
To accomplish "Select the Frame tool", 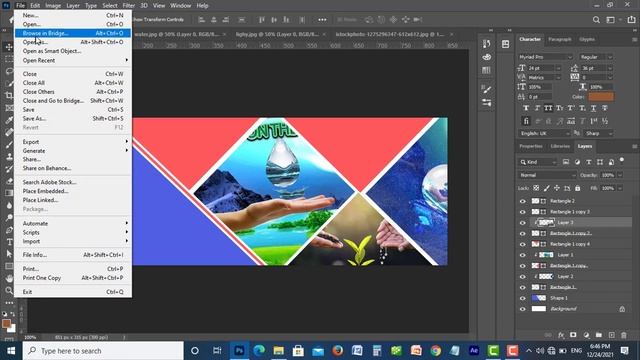I will pyautogui.click(x=9, y=108).
